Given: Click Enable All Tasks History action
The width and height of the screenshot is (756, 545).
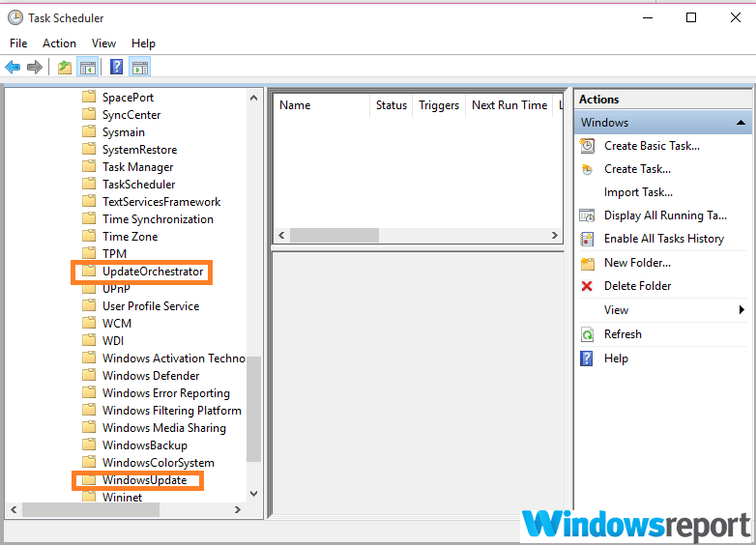Looking at the screenshot, I should [x=664, y=239].
